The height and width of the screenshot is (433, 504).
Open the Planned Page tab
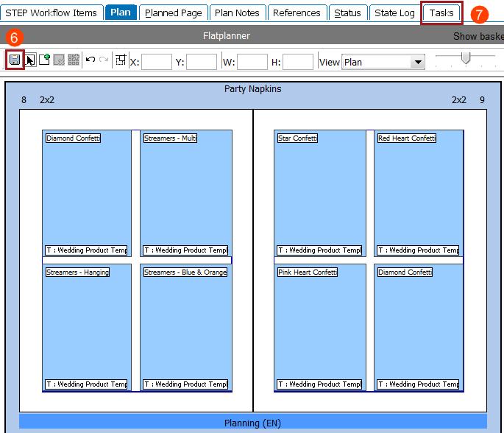point(173,13)
